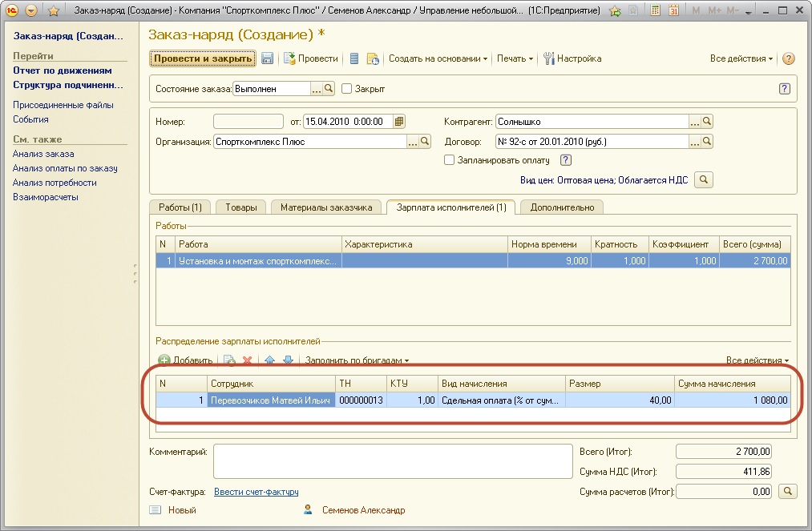Image resolution: width=812 pixels, height=531 pixels.
Task: Tick the Закрыт checkbox
Action: tap(347, 89)
